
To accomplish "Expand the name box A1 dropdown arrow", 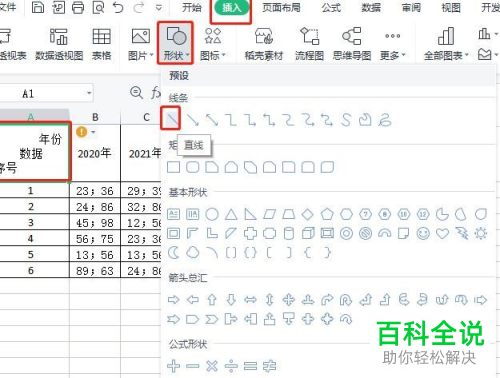I will coord(89,93).
